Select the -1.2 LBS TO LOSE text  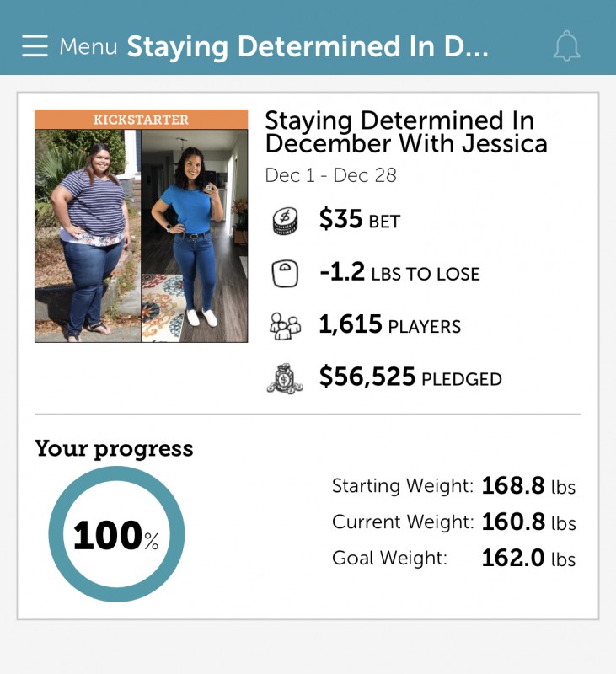point(399,272)
